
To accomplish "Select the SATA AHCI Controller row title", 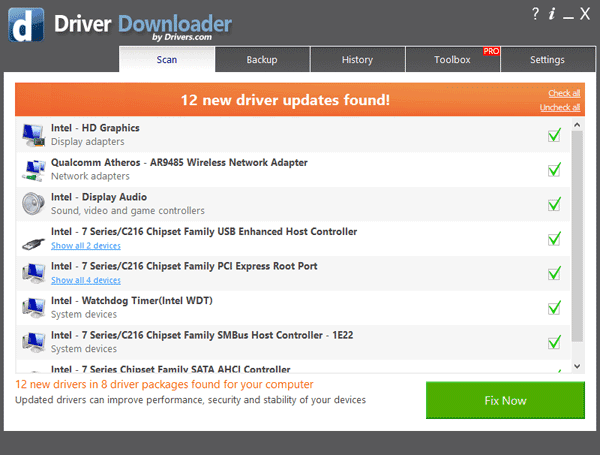I will coord(171,369).
